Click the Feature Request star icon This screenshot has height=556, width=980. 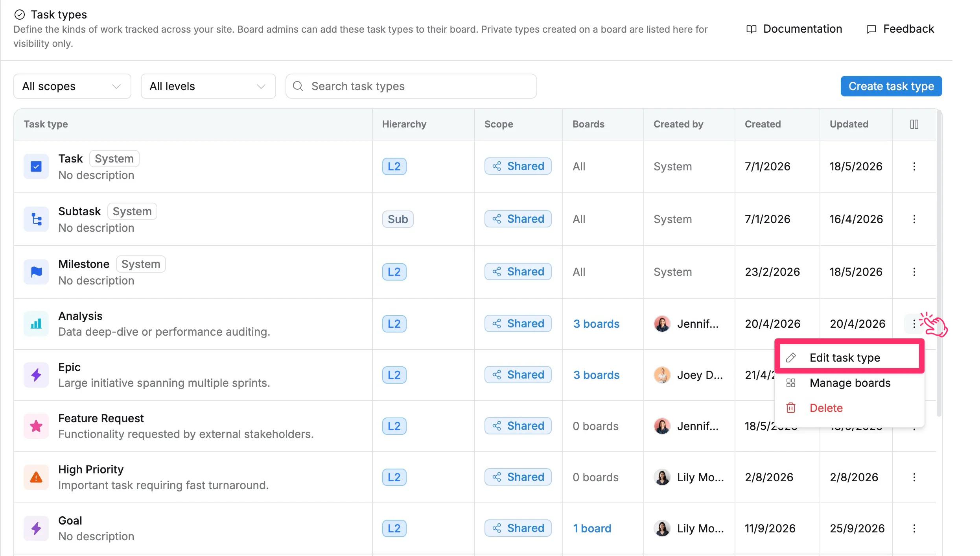click(36, 426)
